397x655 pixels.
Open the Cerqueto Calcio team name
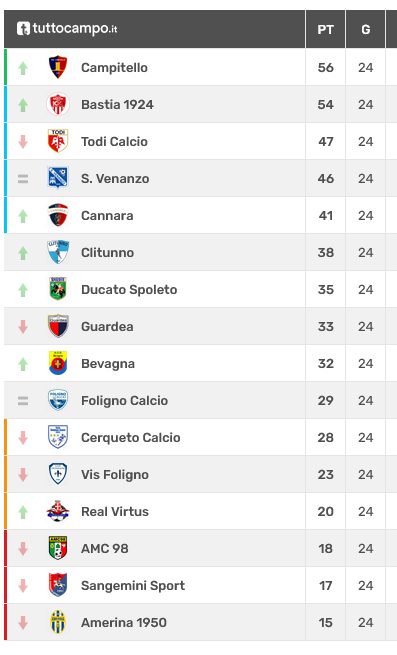131,438
